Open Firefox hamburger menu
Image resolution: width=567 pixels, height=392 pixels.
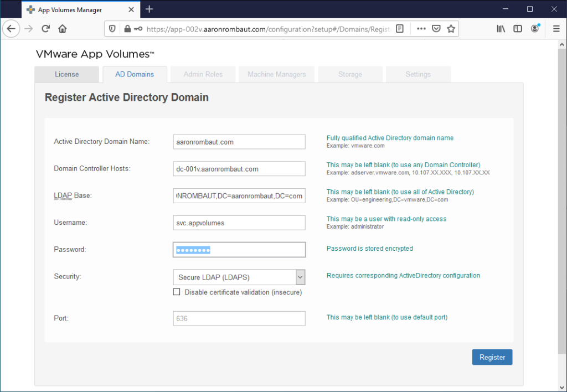pyautogui.click(x=556, y=29)
